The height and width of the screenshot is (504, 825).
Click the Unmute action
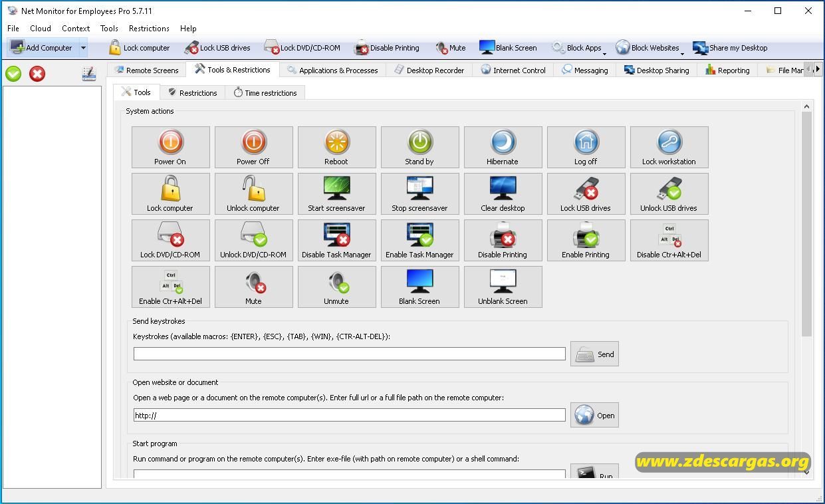coord(336,287)
